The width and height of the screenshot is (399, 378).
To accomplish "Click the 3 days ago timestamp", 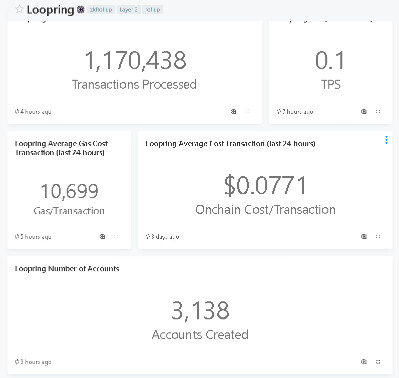I will tap(162, 237).
